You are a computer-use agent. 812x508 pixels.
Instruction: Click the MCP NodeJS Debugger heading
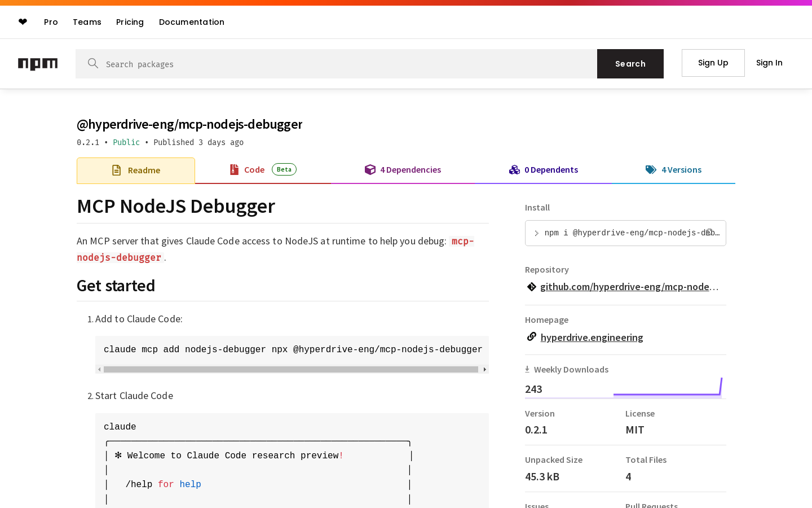pyautogui.click(x=176, y=206)
